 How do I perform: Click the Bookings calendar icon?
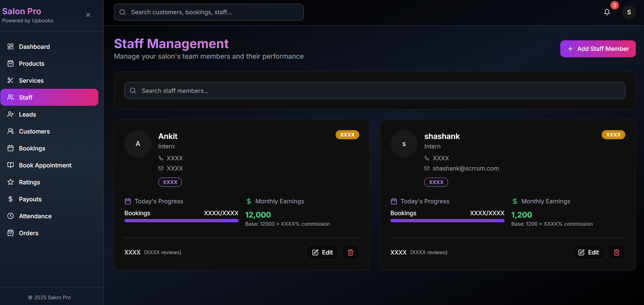click(x=11, y=148)
